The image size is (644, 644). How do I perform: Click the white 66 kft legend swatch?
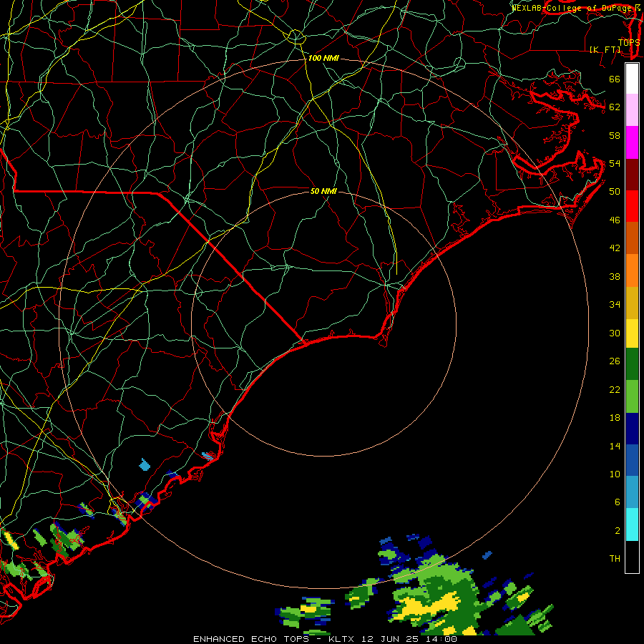pyautogui.click(x=632, y=79)
